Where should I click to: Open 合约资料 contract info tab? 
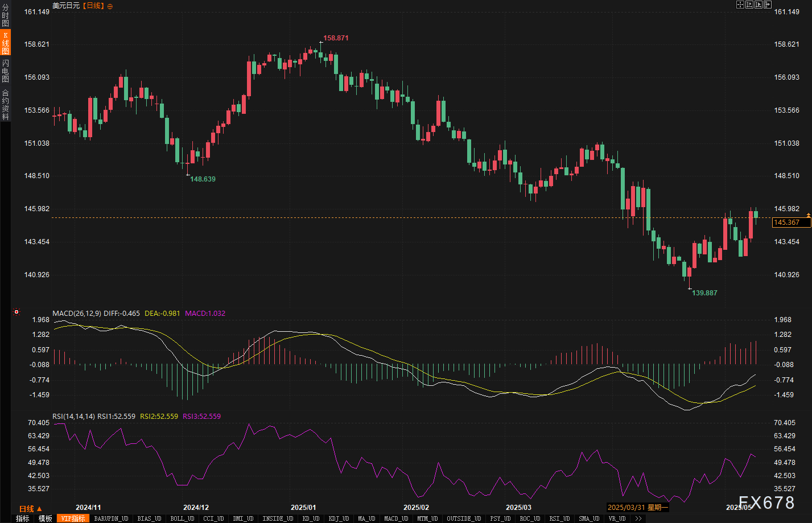[5, 104]
